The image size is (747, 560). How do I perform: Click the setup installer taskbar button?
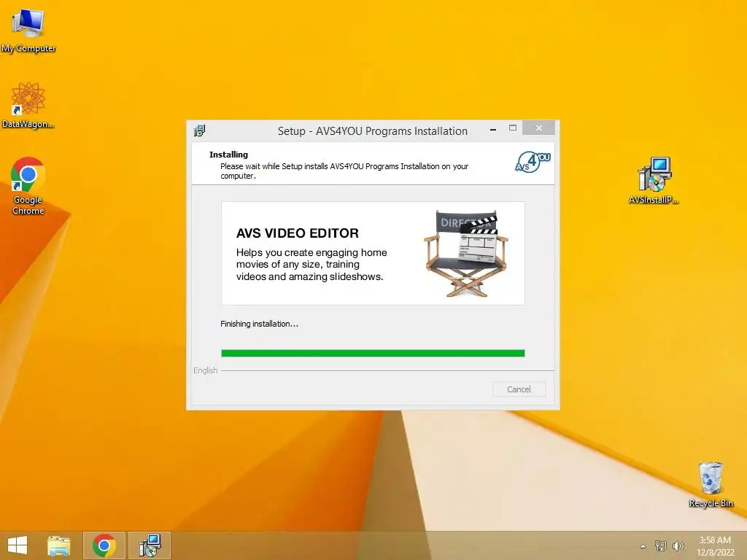(150, 545)
